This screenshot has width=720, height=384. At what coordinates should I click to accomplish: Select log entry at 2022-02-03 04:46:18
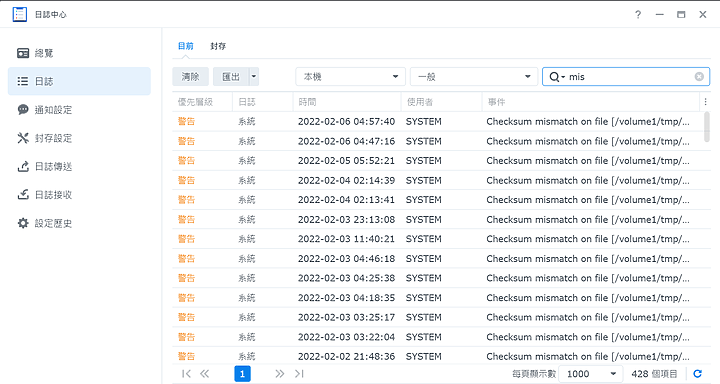[438, 259]
